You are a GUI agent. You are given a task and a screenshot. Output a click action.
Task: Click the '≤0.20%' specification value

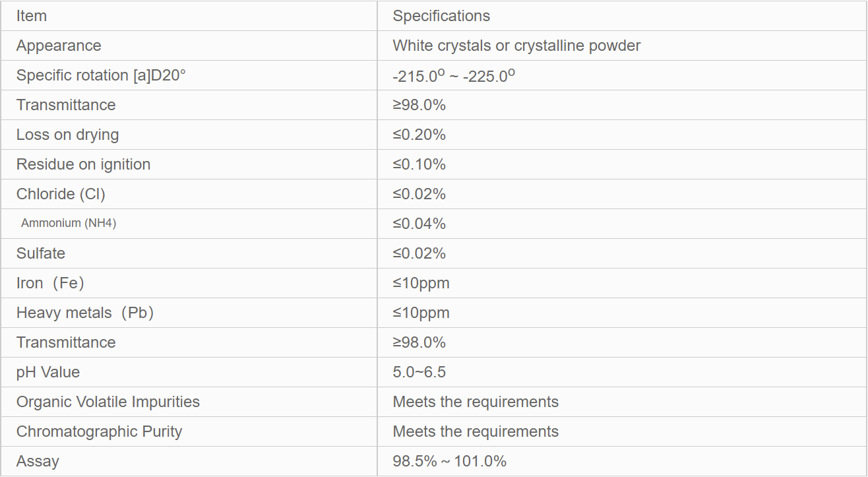419,135
